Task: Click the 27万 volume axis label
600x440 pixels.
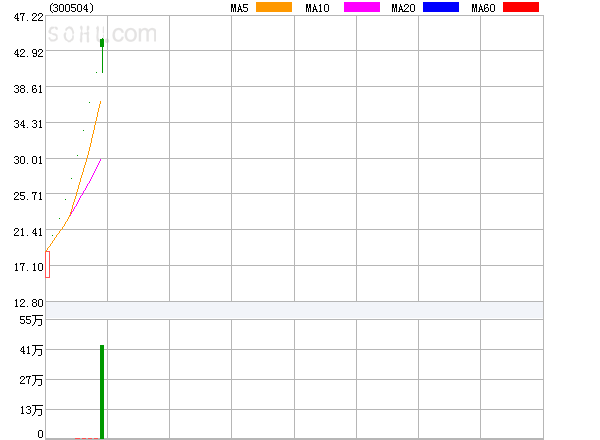Action: pyautogui.click(x=31, y=380)
